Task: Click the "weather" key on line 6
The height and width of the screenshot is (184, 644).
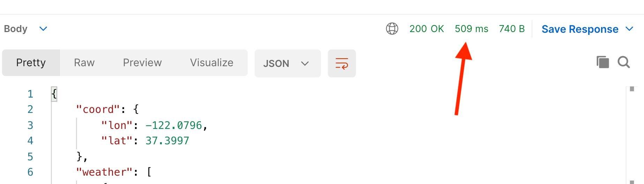Action: point(105,172)
